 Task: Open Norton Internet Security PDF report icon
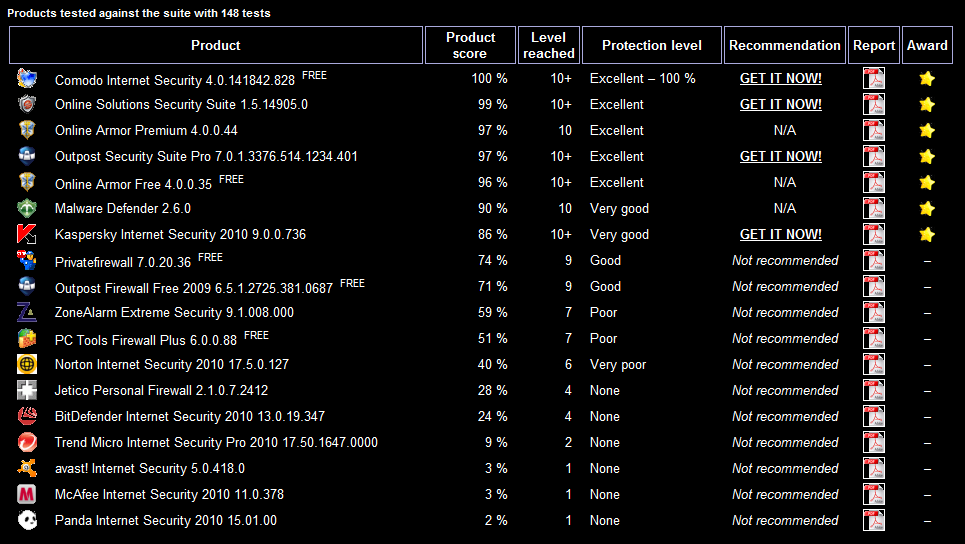tap(873, 364)
